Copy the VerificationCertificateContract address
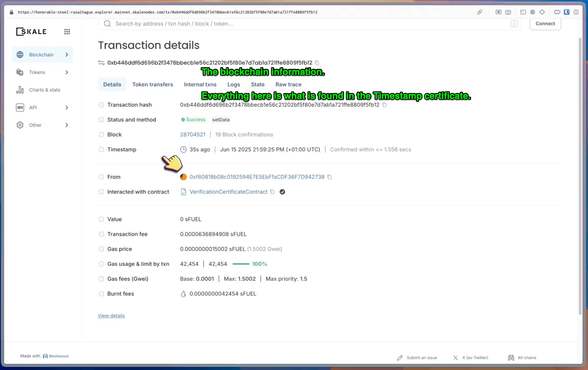The width and height of the screenshot is (588, 370). coord(272,192)
